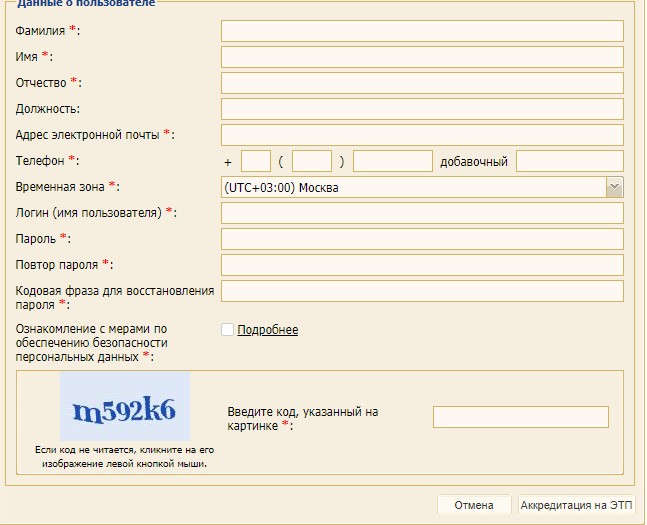Focus the main phone number field
The width and height of the screenshot is (647, 525).
(x=392, y=161)
